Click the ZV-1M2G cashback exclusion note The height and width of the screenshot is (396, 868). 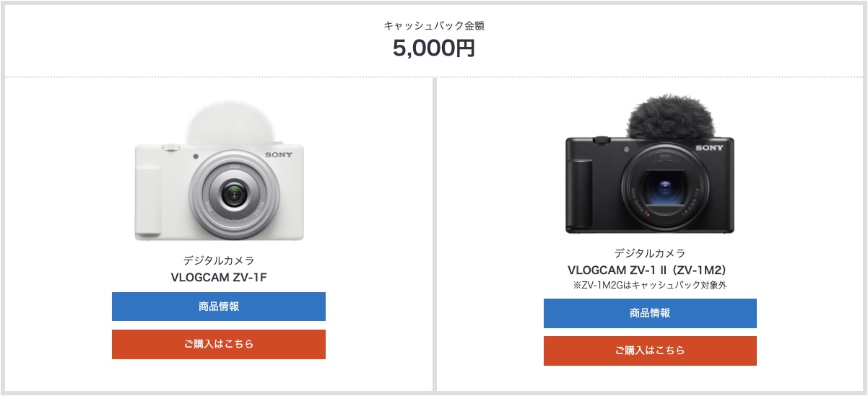[650, 285]
